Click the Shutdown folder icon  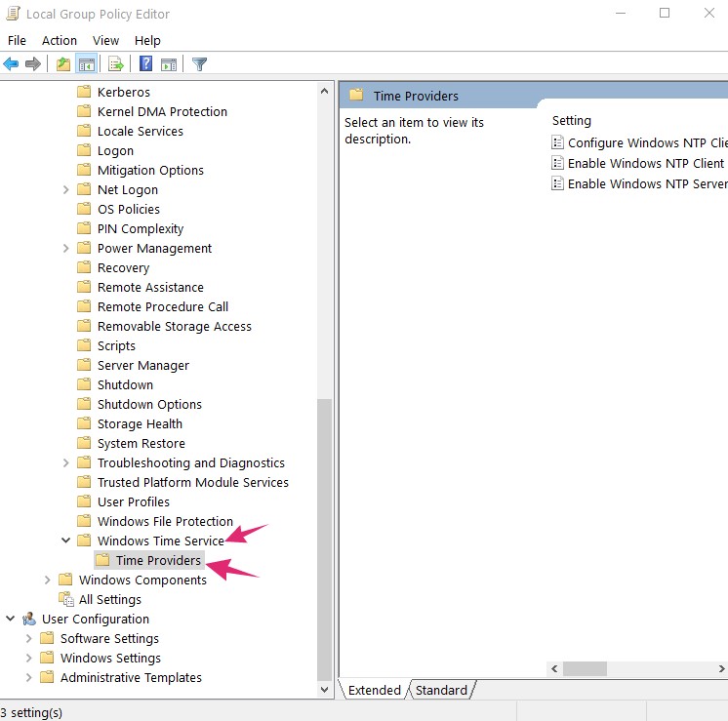click(84, 384)
